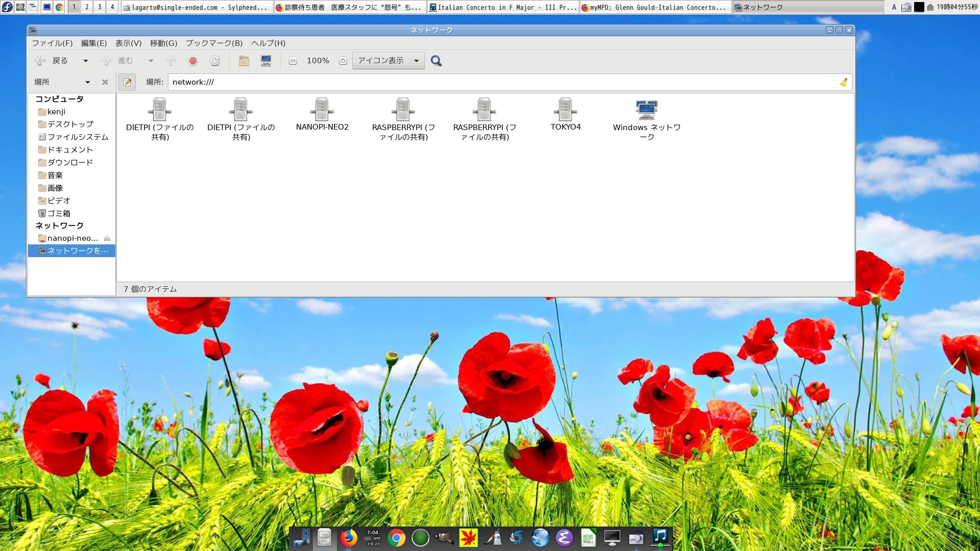The image size is (980, 551).
Task: Expand the 場所 side pane selector
Action: point(87,82)
